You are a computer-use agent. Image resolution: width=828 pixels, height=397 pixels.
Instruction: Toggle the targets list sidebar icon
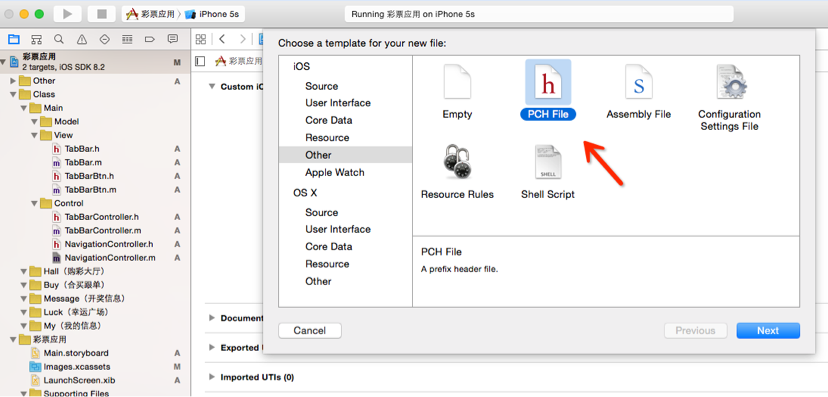200,61
